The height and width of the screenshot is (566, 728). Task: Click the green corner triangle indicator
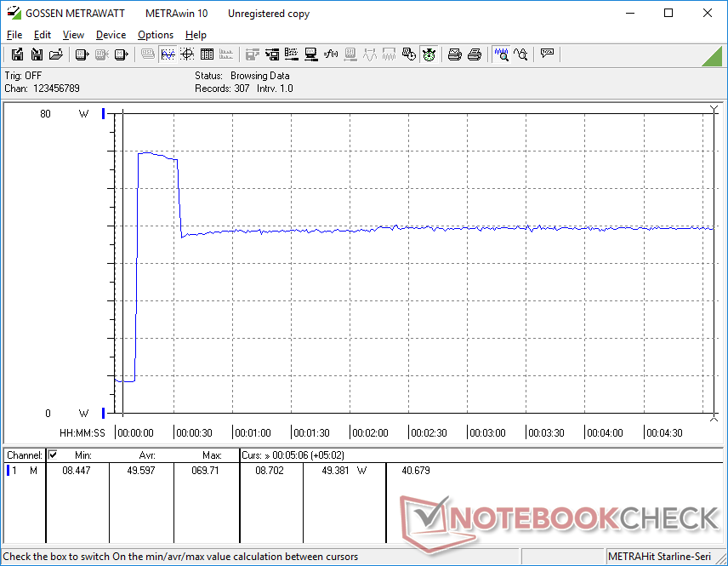coord(713,56)
